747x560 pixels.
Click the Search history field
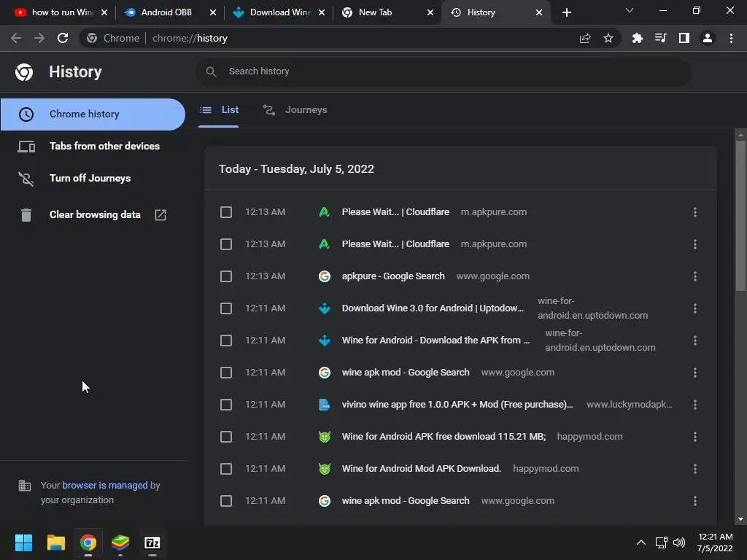(x=443, y=71)
